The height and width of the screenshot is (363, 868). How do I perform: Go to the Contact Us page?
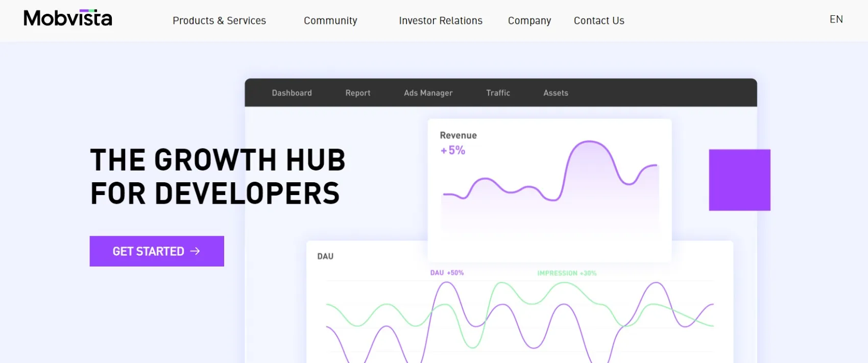598,21
